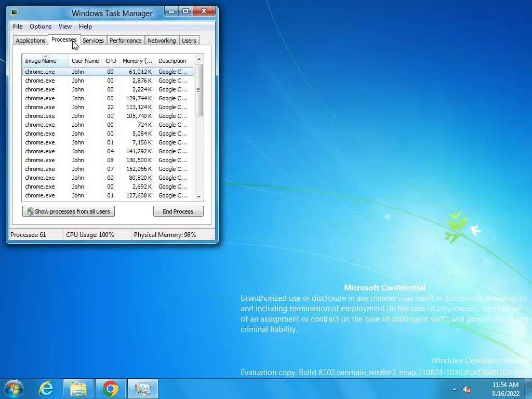Open the Options menu
The width and height of the screenshot is (532, 399).
coord(41,26)
